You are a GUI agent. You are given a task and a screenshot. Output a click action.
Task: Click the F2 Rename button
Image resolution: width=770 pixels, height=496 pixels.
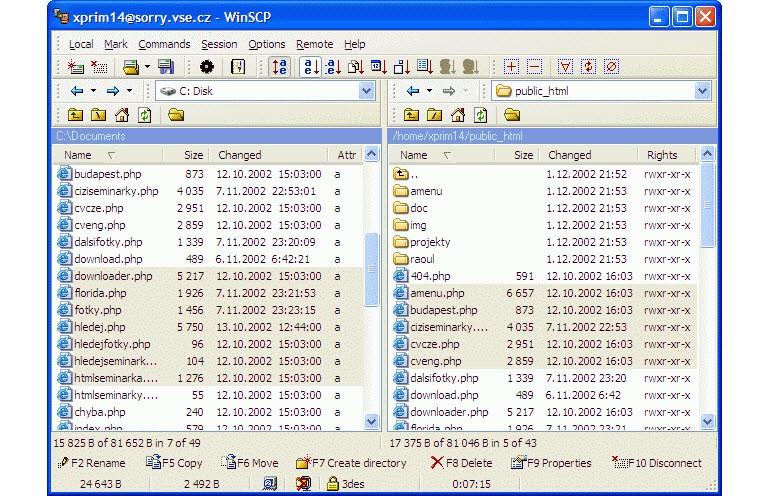pyautogui.click(x=91, y=463)
